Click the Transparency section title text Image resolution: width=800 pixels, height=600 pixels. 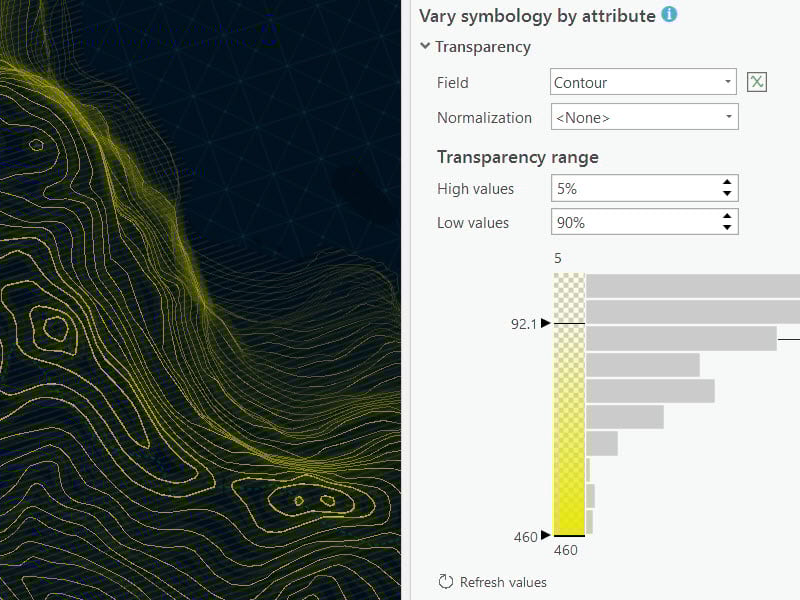[x=483, y=47]
